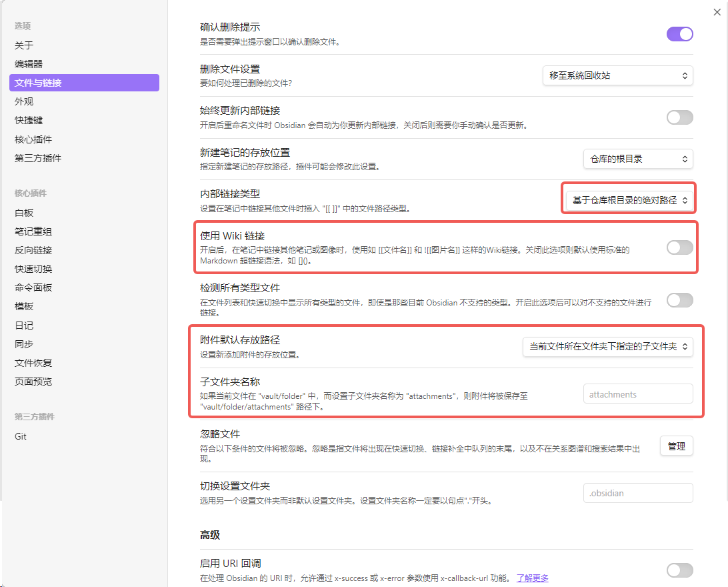The width and height of the screenshot is (728, 587).
Task: Open Git plugin settings
Action: [x=84, y=436]
